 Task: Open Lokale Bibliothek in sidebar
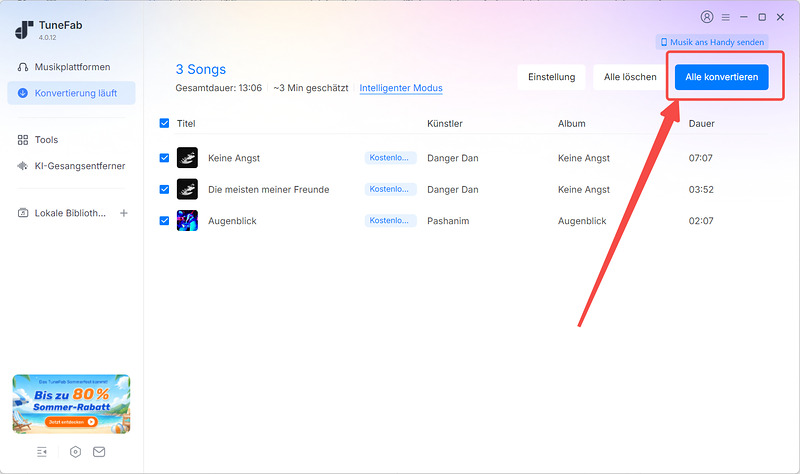pyautogui.click(x=70, y=213)
